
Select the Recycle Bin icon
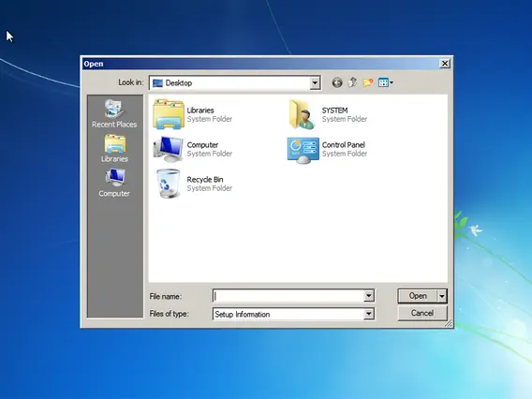click(168, 184)
